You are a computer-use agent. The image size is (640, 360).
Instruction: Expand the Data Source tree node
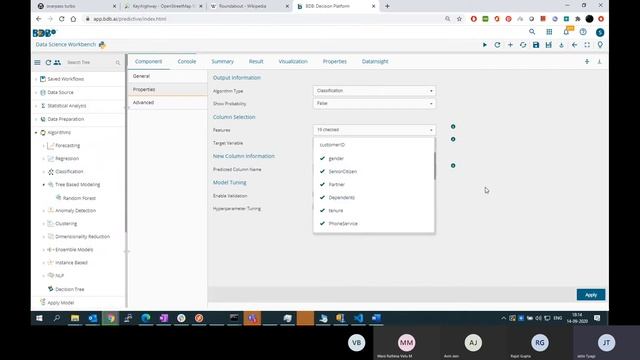pos(36,93)
